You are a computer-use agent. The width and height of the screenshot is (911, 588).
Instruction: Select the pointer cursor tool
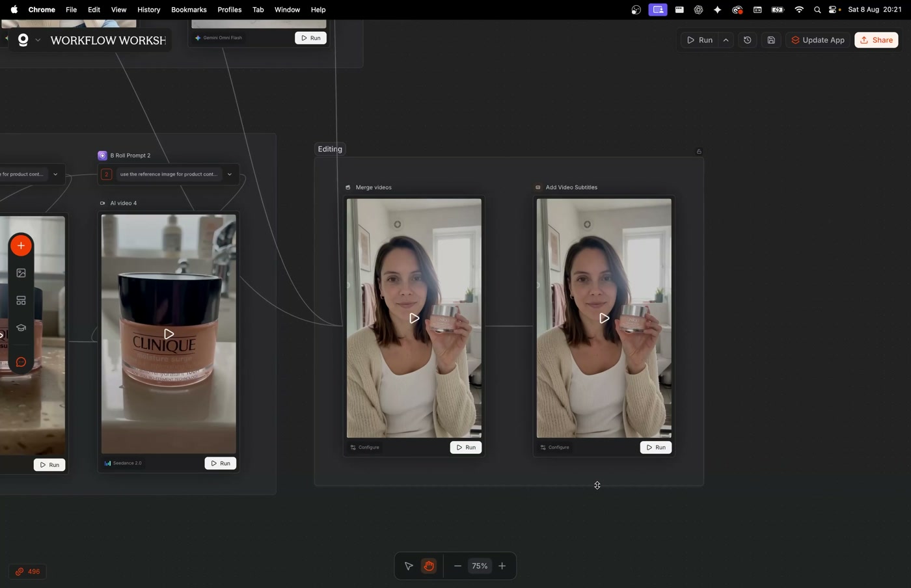pos(409,566)
